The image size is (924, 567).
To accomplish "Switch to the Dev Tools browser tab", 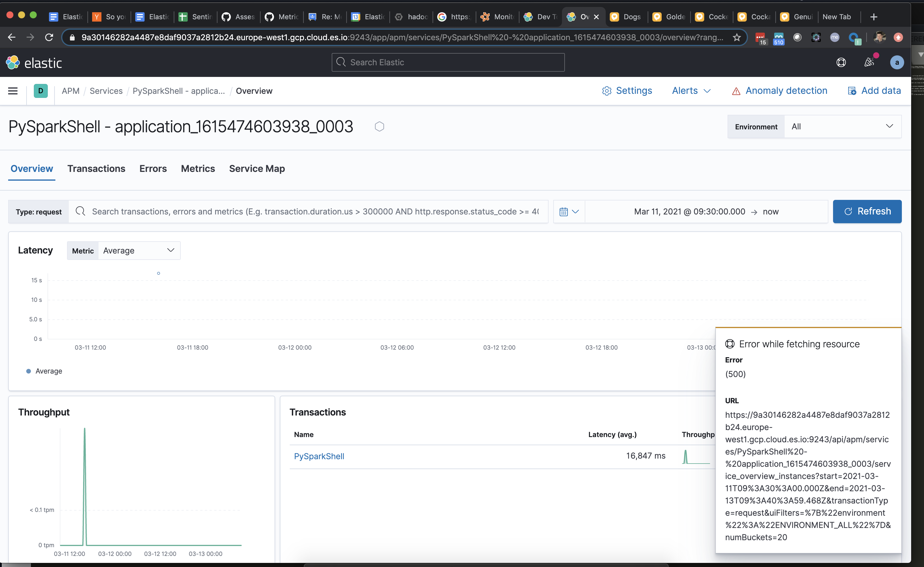I will tap(541, 17).
